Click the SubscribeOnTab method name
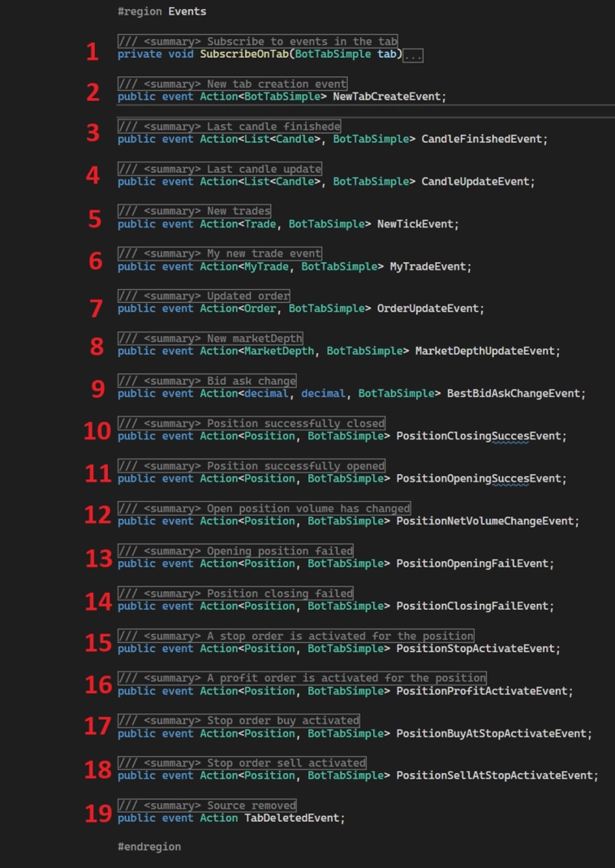Image resolution: width=615 pixels, height=868 pixels. pyautogui.click(x=244, y=54)
